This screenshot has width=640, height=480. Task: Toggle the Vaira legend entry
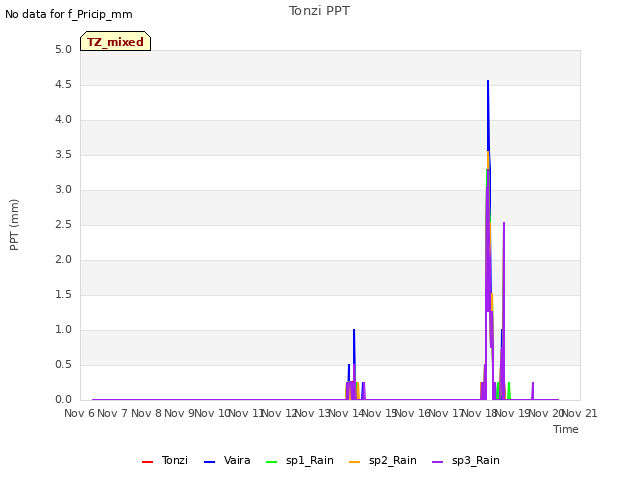(227, 460)
